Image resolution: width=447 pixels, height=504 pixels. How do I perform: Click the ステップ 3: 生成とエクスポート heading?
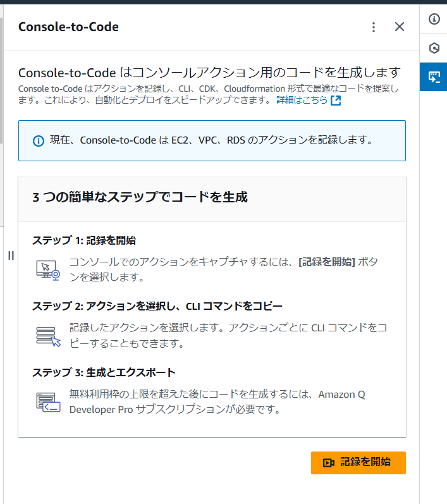point(104,372)
